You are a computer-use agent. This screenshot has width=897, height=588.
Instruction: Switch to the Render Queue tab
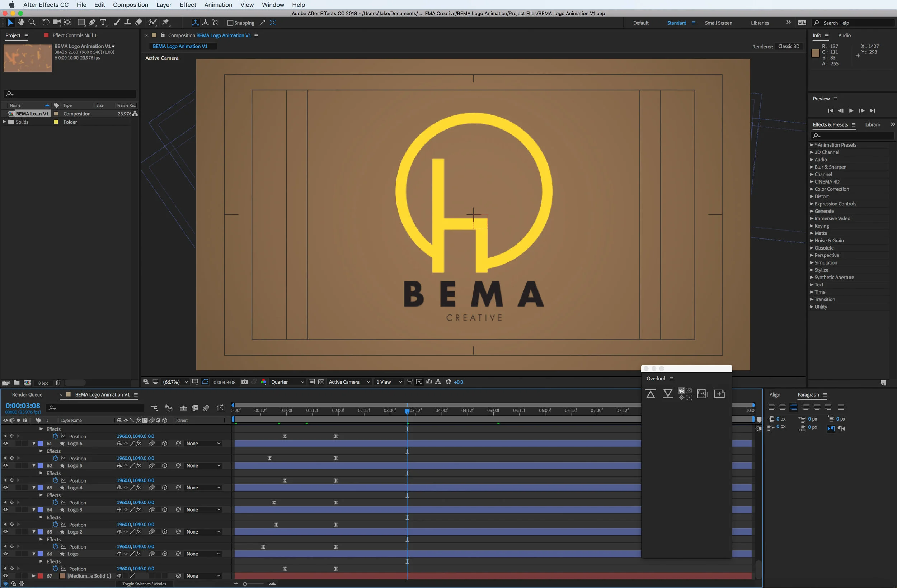pos(27,394)
